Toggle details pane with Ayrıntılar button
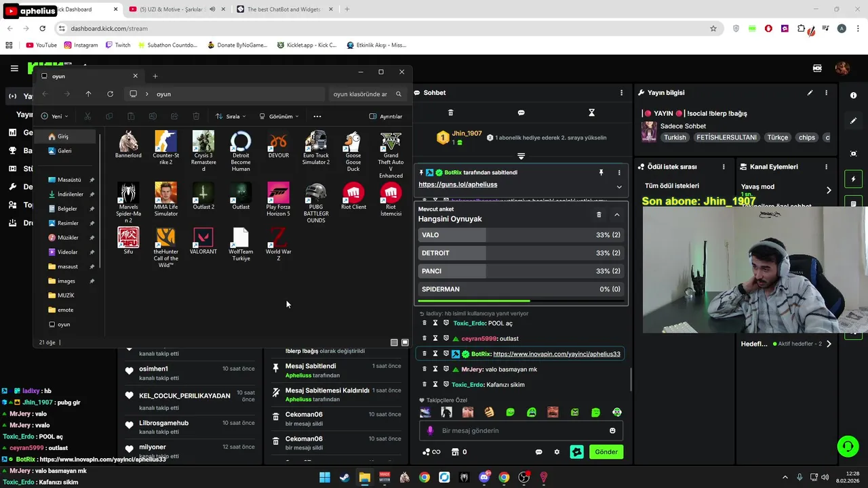868x488 pixels. click(386, 117)
